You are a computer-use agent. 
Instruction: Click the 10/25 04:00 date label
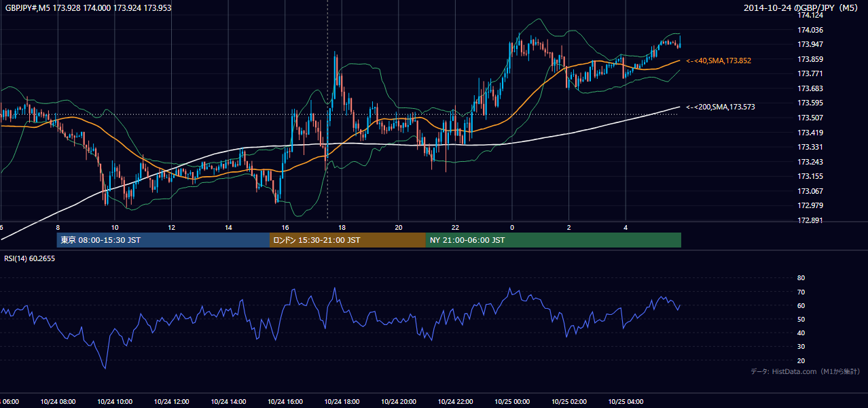(626, 402)
